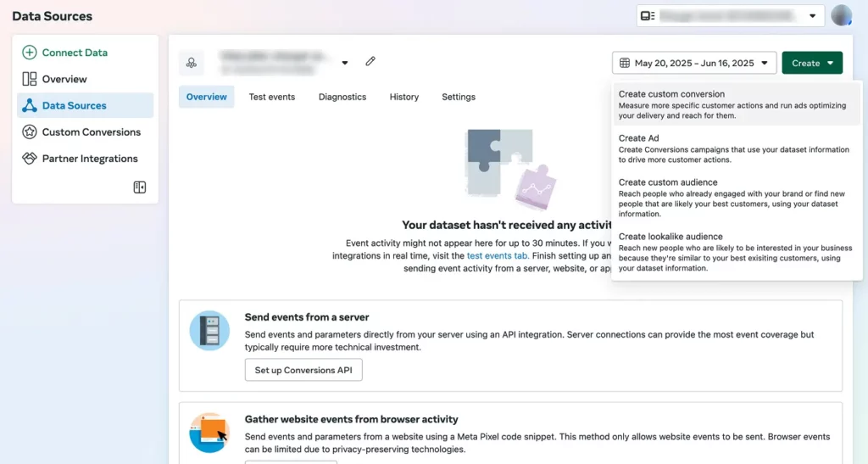This screenshot has width=868, height=464.
Task: Click the dataset icon beside blurred name
Action: point(192,63)
